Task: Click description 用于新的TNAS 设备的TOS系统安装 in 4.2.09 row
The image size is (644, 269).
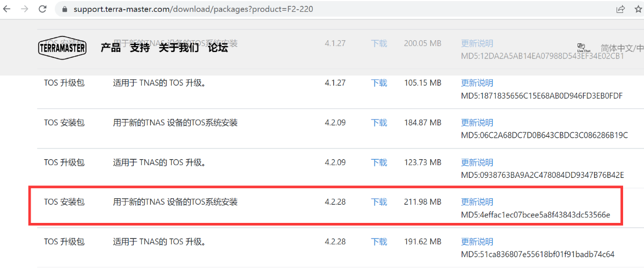Action: 175,123
